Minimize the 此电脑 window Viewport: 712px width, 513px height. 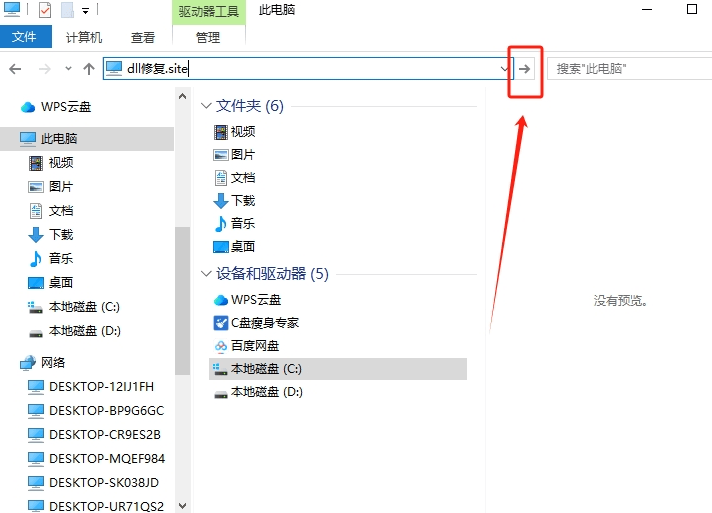[647, 10]
